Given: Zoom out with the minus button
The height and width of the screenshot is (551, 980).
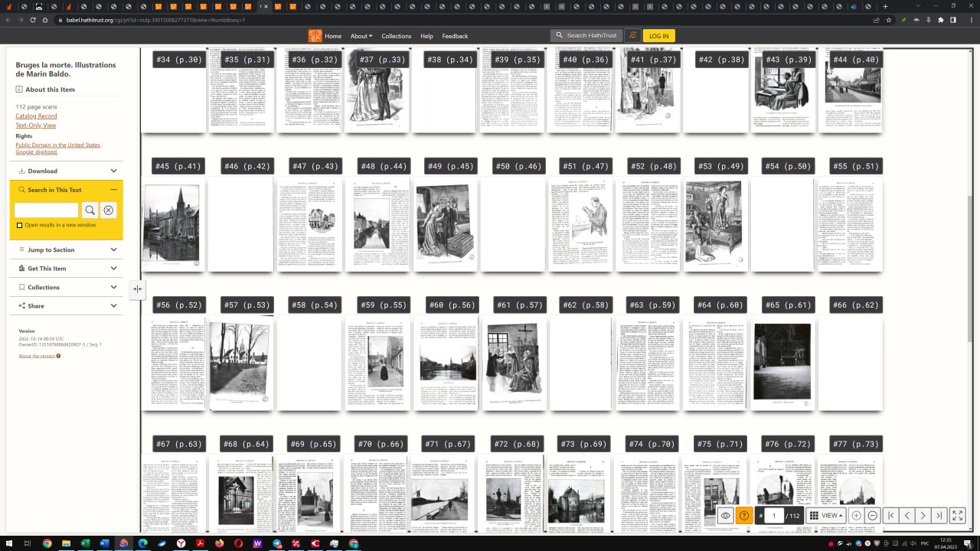Looking at the screenshot, I should click(873, 516).
